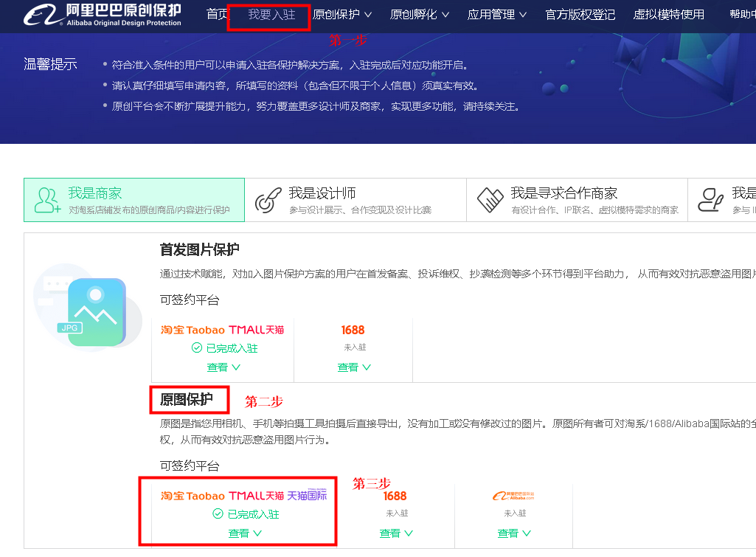The width and height of the screenshot is (756, 557).
Task: Select 我要入驻 in the top navigation
Action: click(271, 15)
